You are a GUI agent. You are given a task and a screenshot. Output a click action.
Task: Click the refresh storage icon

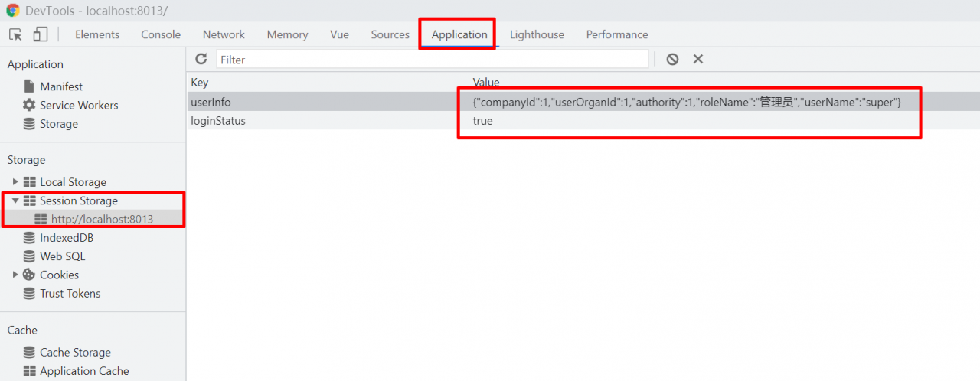tap(201, 59)
